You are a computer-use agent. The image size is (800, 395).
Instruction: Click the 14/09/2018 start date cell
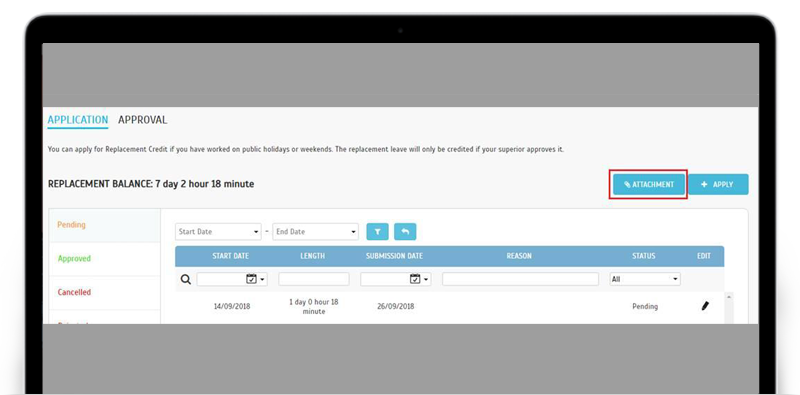232,307
